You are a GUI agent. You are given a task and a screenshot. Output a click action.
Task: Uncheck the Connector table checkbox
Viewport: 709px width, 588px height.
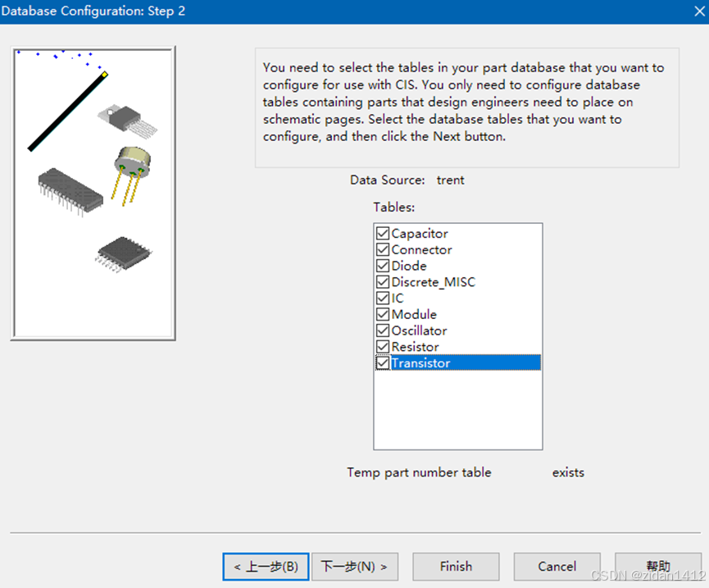(383, 249)
